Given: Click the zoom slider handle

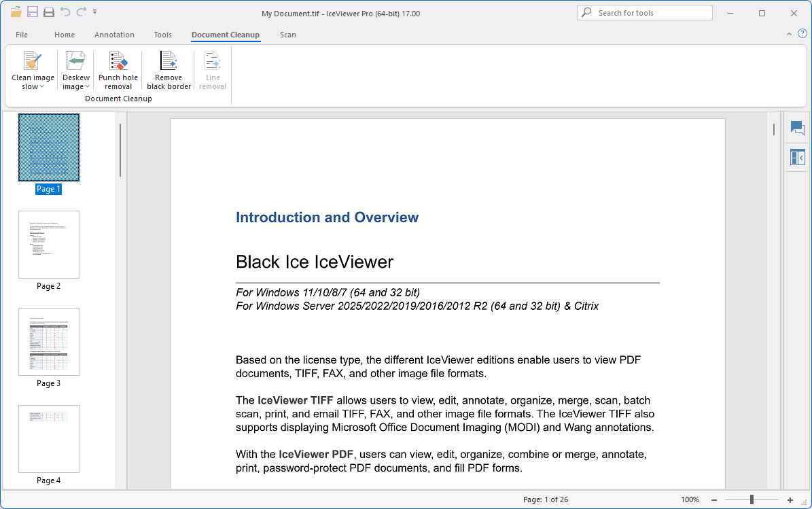Looking at the screenshot, I should 752,499.
